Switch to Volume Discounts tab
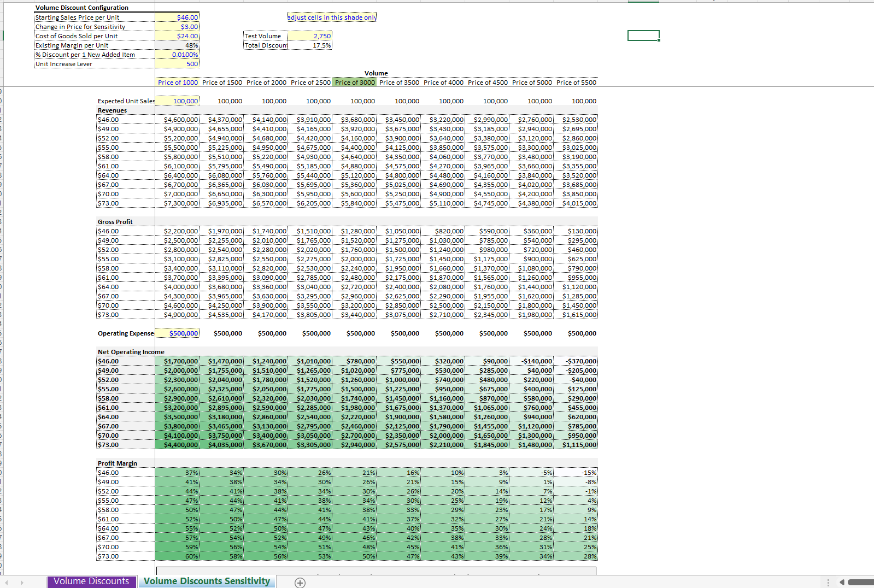The height and width of the screenshot is (588, 874). tap(91, 581)
